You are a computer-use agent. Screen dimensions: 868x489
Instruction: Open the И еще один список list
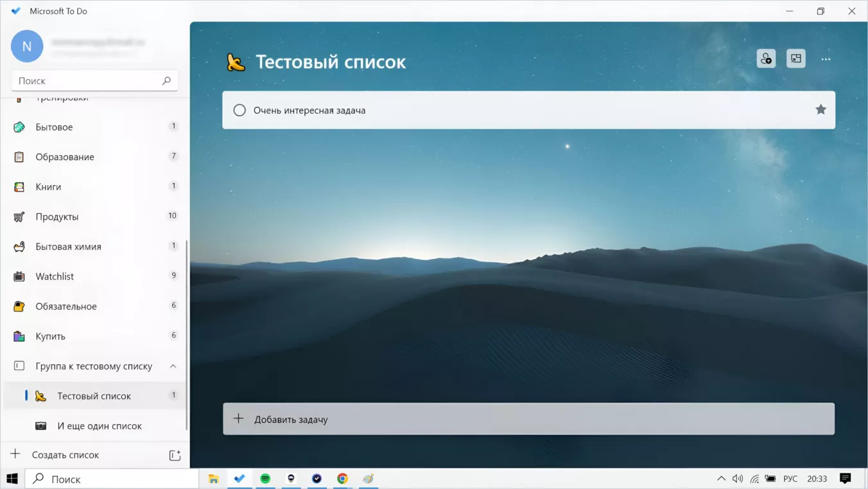click(100, 426)
